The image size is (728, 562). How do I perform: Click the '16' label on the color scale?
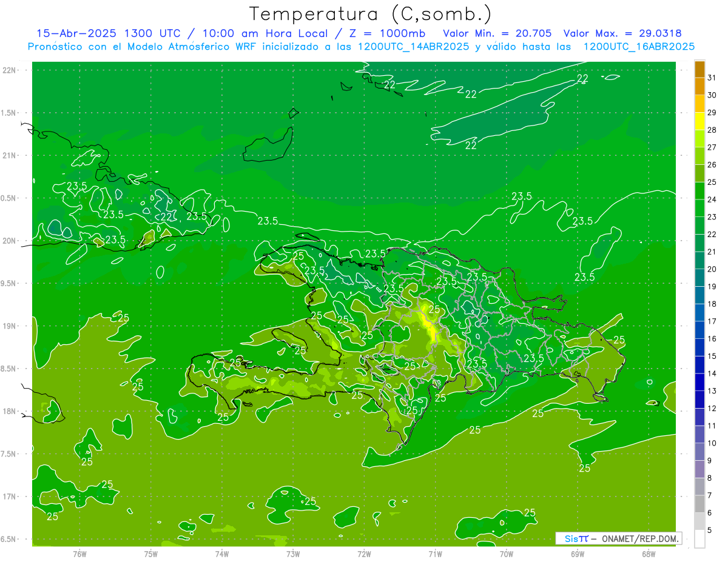pyautogui.click(x=712, y=338)
